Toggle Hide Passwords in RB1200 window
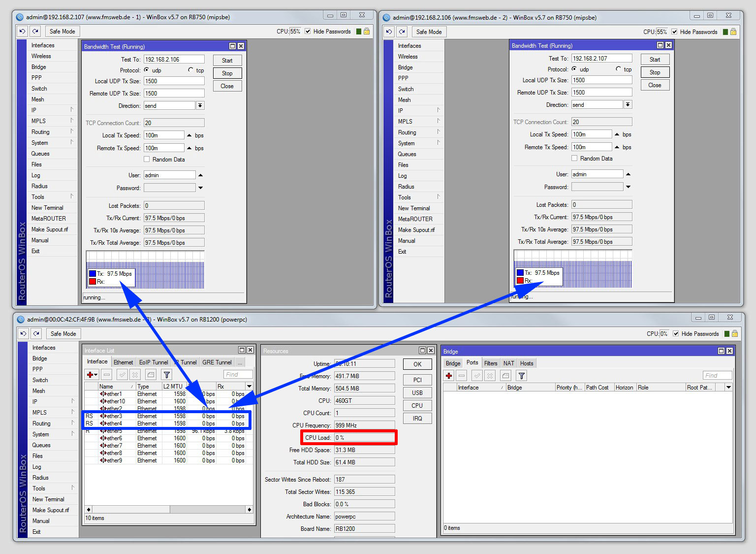This screenshot has width=756, height=554. point(676,333)
